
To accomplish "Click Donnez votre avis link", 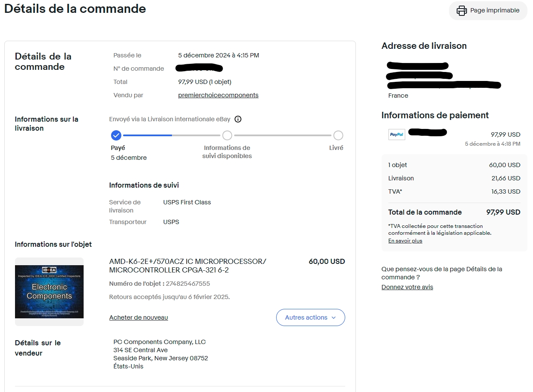I will pyautogui.click(x=407, y=287).
